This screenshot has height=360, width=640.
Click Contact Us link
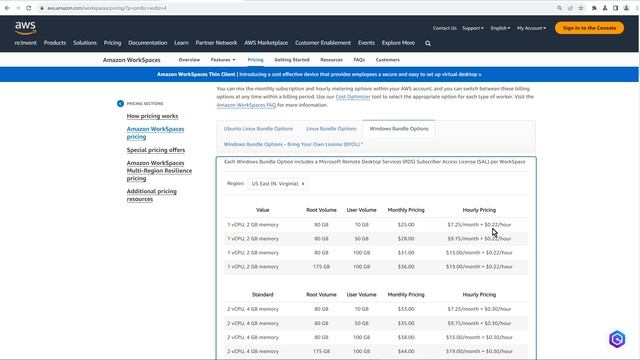(444, 28)
